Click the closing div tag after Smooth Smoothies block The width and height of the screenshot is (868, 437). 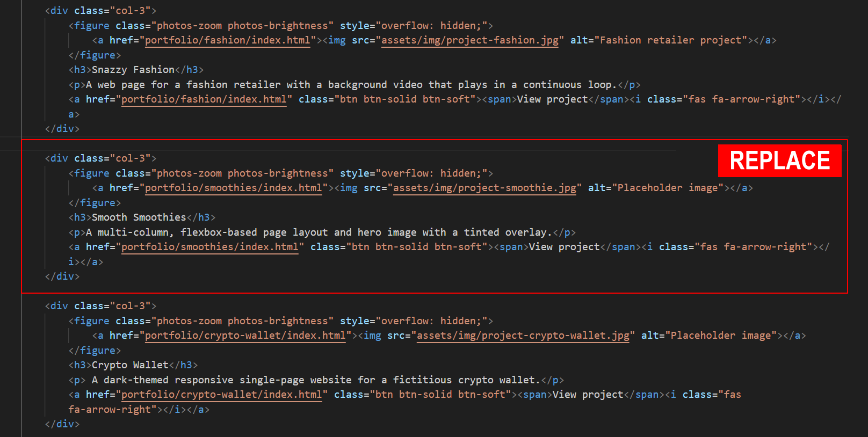(x=62, y=276)
